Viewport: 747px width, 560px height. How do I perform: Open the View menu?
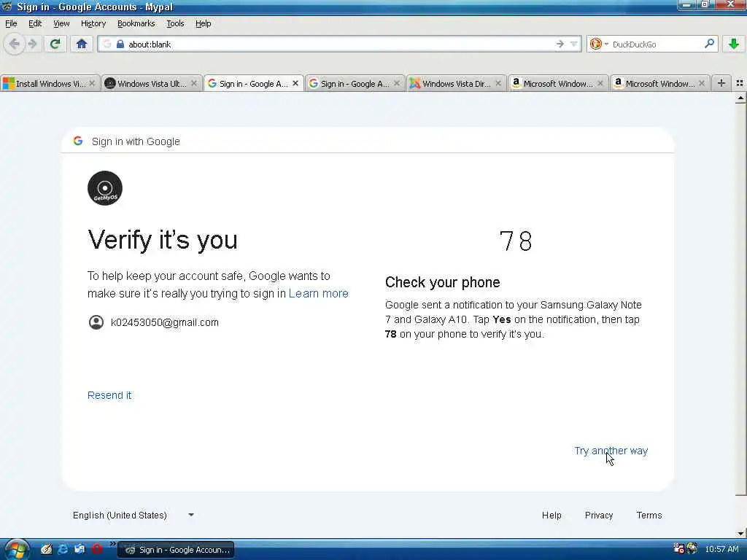[61, 23]
